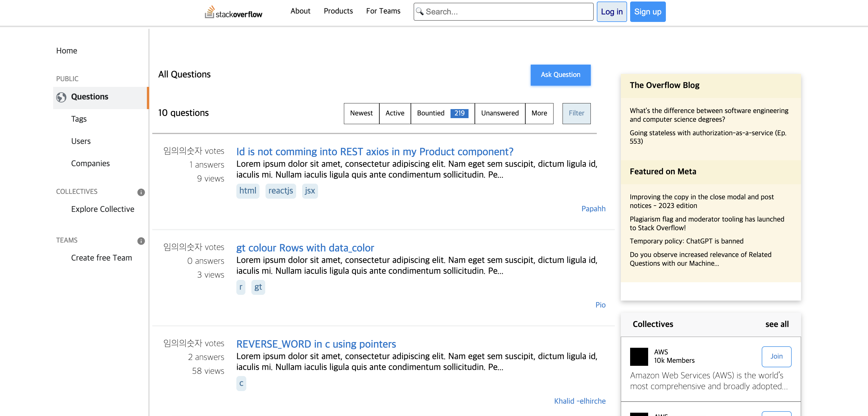Open Users in the sidebar
The height and width of the screenshot is (416, 868).
pos(81,141)
